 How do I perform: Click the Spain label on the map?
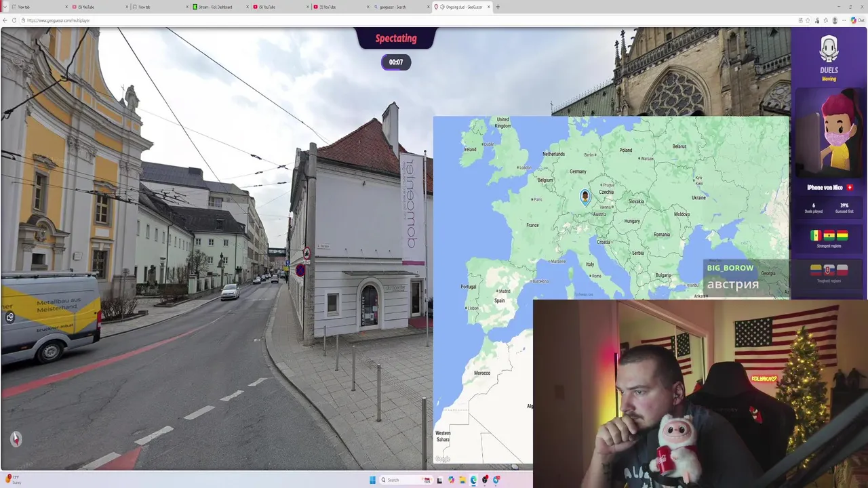tap(500, 300)
